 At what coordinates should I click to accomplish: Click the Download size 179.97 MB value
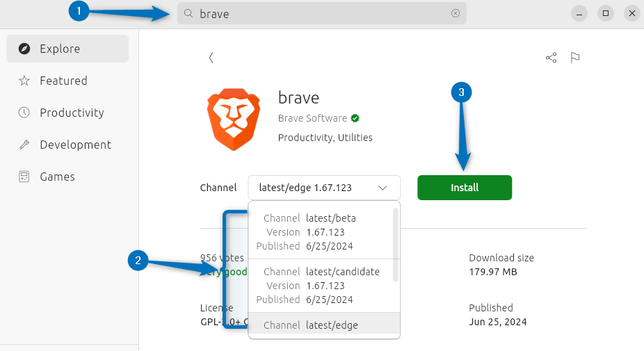[493, 272]
